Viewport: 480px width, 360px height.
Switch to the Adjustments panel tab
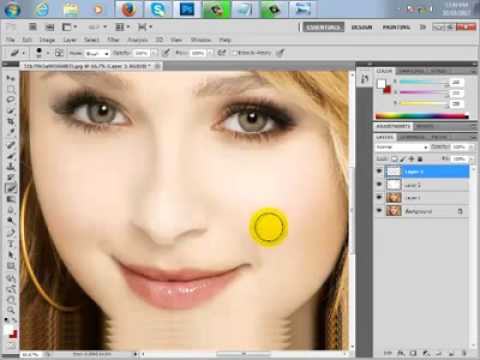pyautogui.click(x=394, y=126)
